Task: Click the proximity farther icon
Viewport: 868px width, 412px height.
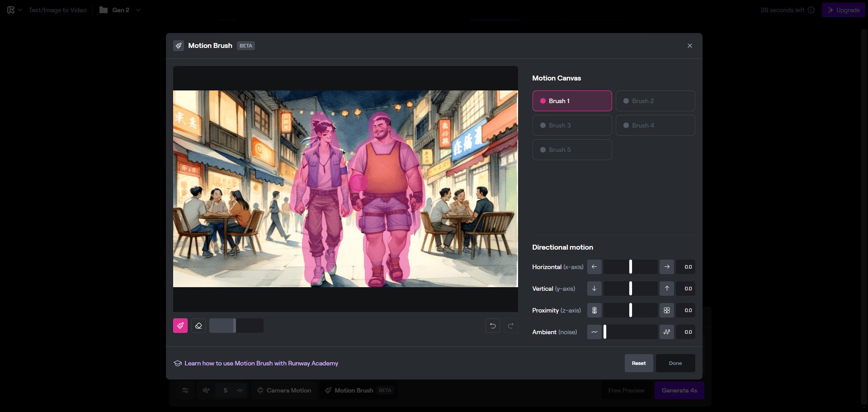Action: pyautogui.click(x=594, y=310)
